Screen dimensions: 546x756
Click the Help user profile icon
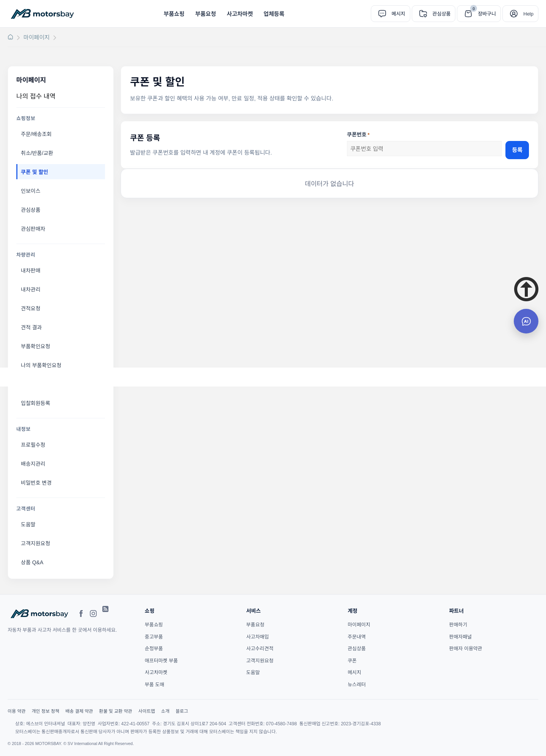(514, 14)
